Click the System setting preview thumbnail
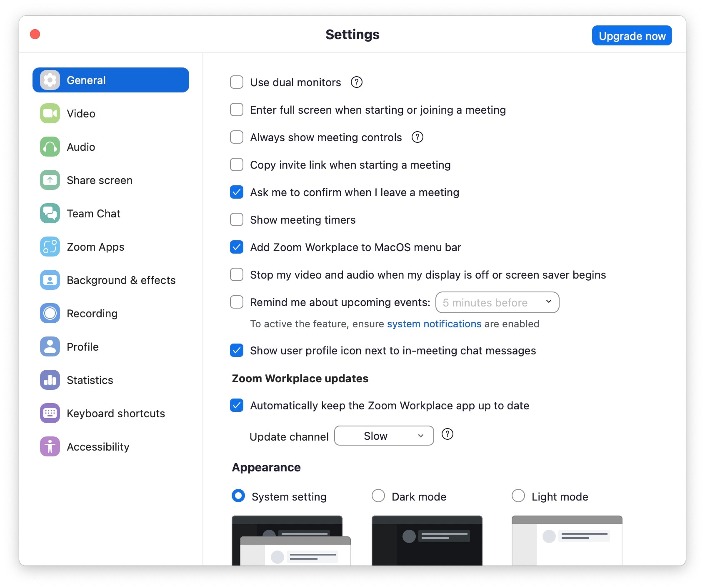Screen dimensions: 705x588 click(291, 540)
